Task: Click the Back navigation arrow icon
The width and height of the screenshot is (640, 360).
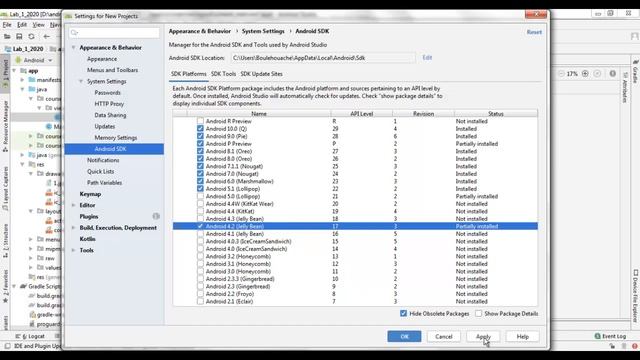Action: [47, 36]
